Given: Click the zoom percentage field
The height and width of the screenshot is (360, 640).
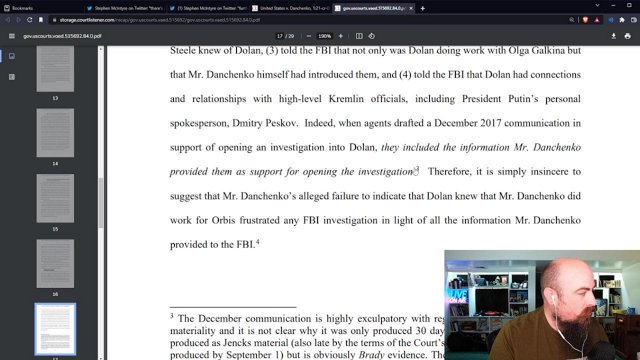Looking at the screenshot, I should point(324,36).
